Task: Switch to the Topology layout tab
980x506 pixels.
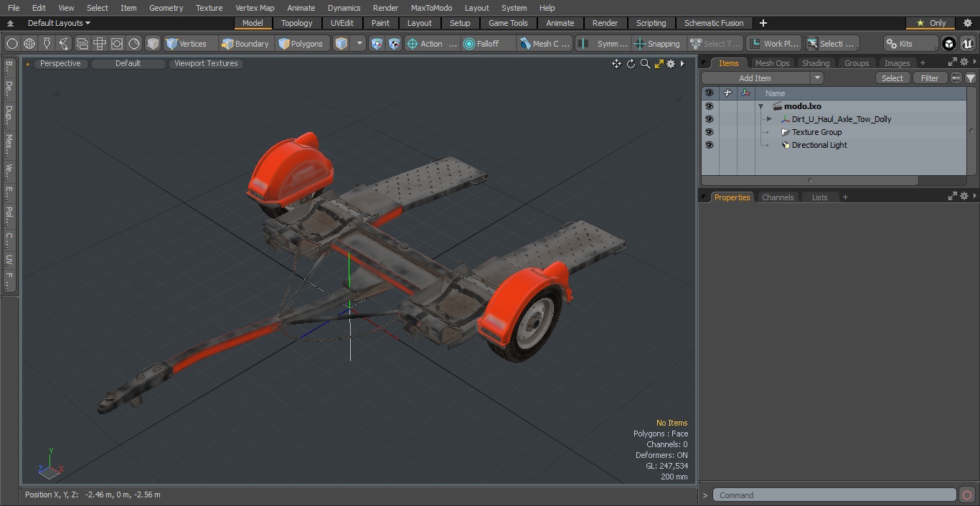Action: [296, 23]
